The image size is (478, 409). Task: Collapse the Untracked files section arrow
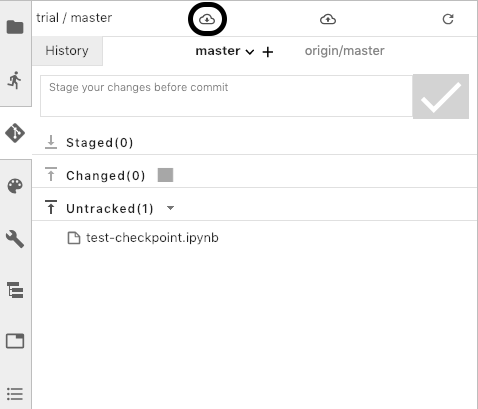tap(170, 208)
